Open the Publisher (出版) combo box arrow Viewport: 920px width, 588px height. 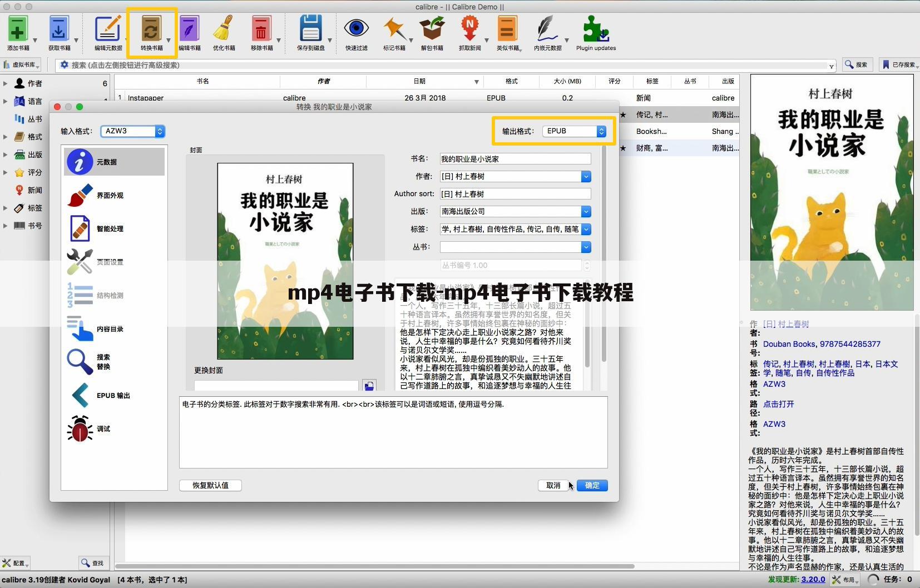click(x=586, y=211)
